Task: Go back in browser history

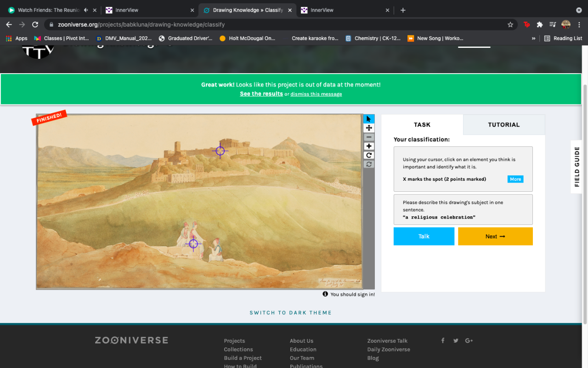Action: point(9,24)
